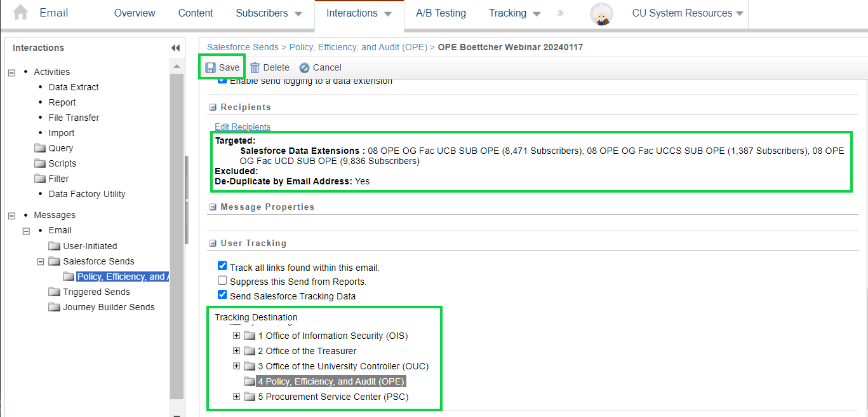
Task: Go to the Content tab
Action: tap(196, 13)
